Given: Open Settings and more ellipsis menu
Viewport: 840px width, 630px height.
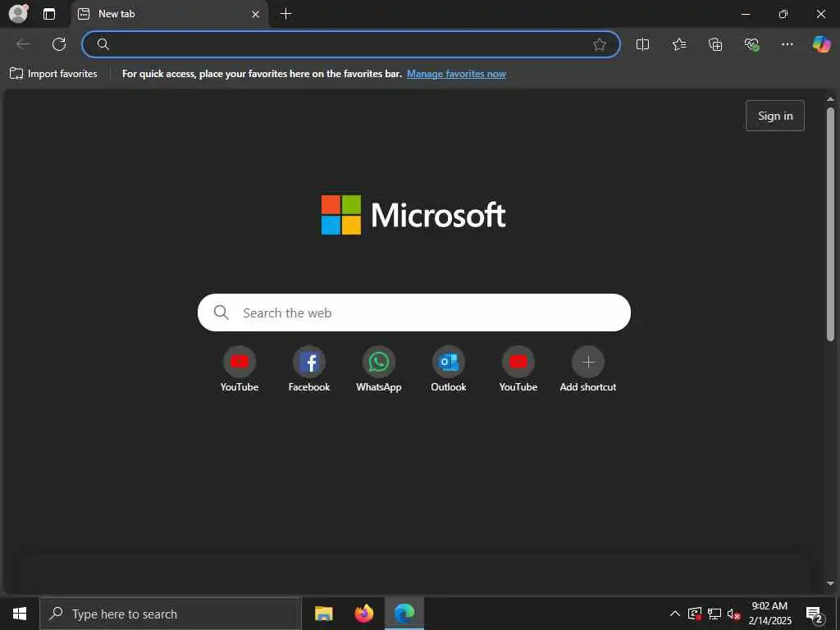Looking at the screenshot, I should tap(787, 44).
